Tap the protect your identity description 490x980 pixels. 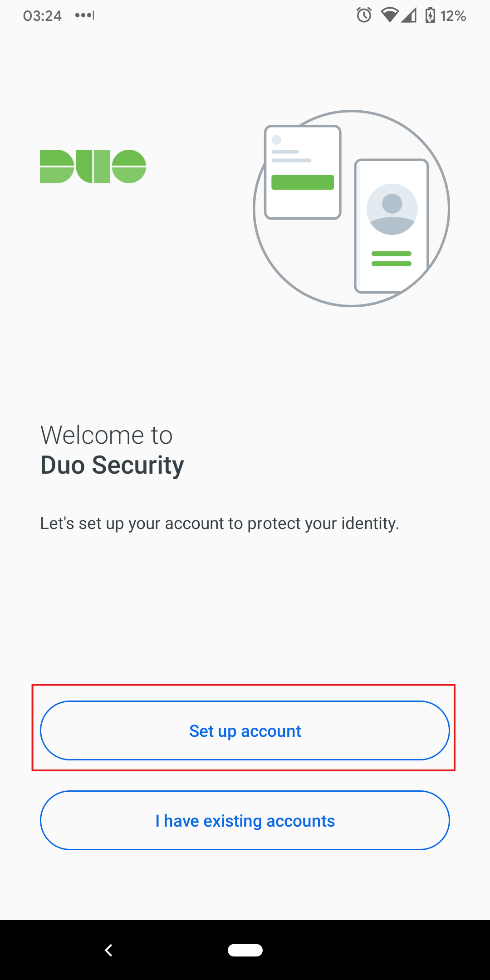click(x=220, y=523)
